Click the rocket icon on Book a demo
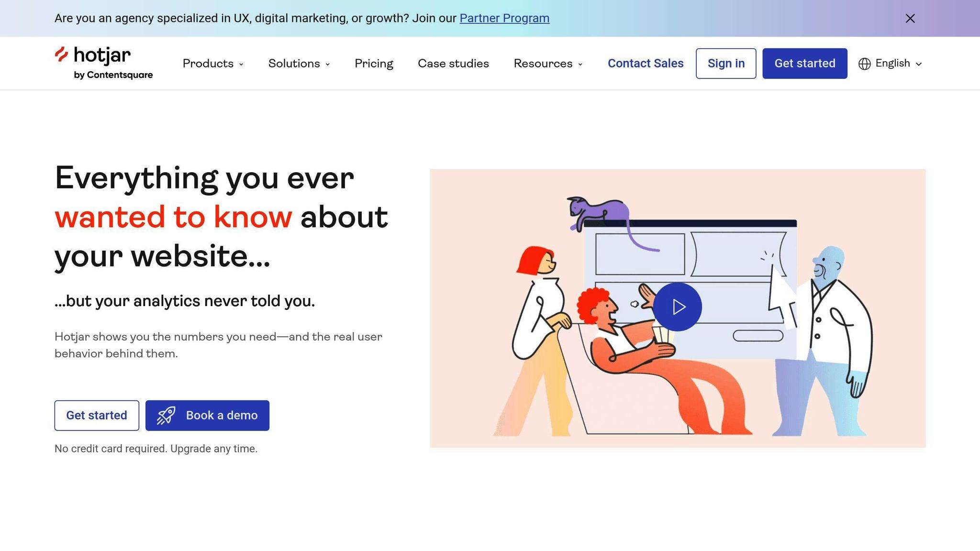 coord(166,415)
